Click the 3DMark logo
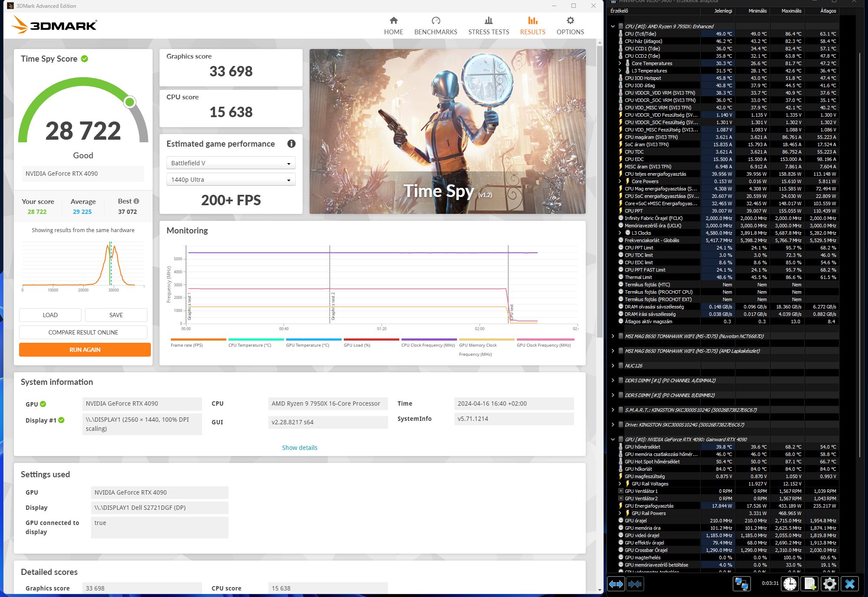This screenshot has height=597, width=868. (x=54, y=25)
